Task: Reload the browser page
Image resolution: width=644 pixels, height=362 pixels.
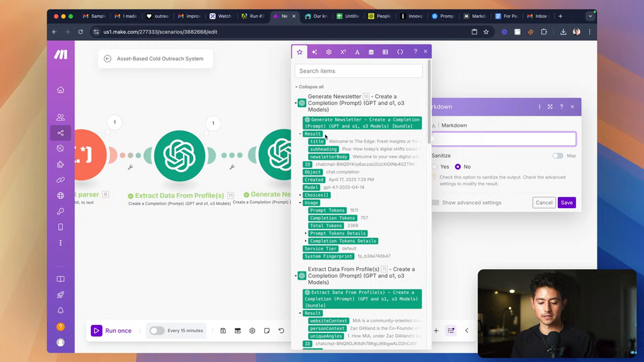Action: pos(80,32)
